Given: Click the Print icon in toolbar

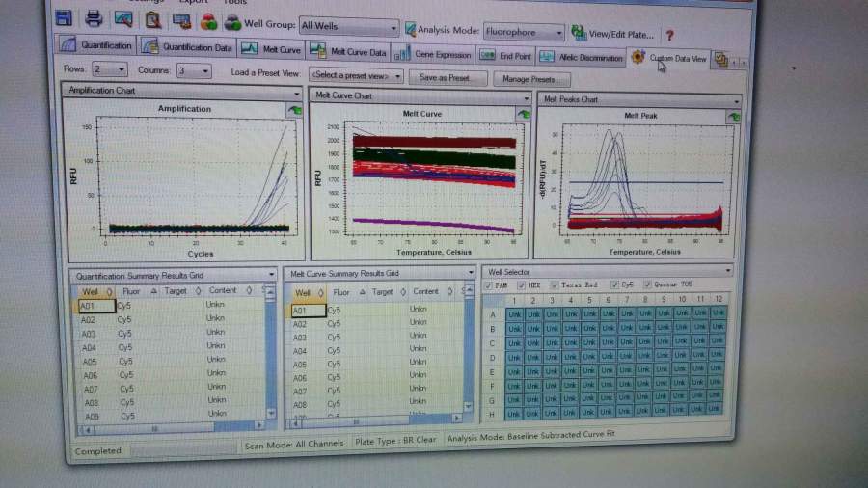Looking at the screenshot, I should [94, 18].
